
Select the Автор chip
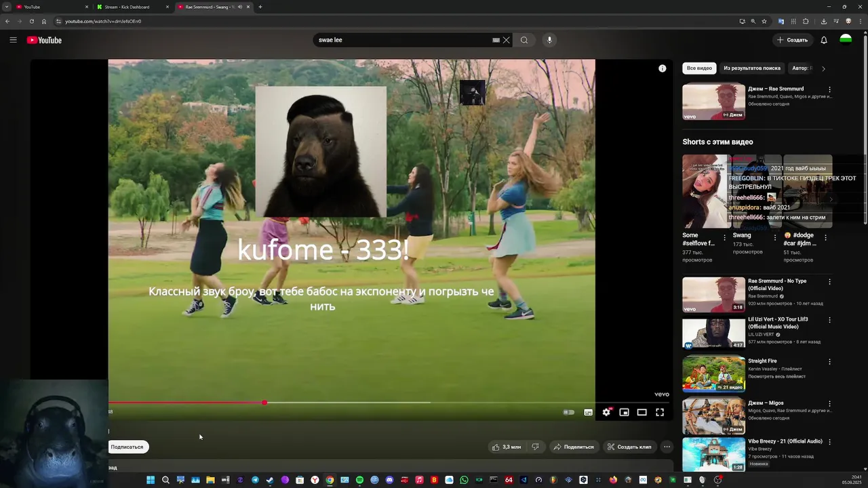pos(800,68)
